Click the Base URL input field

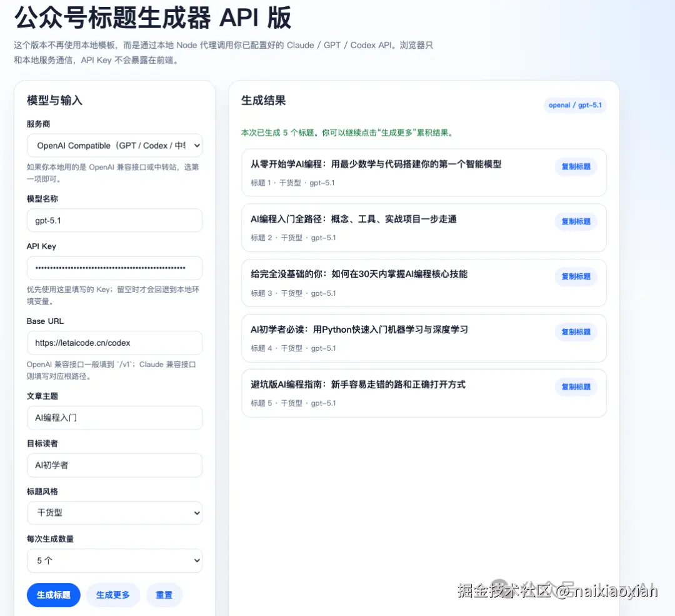click(x=114, y=343)
